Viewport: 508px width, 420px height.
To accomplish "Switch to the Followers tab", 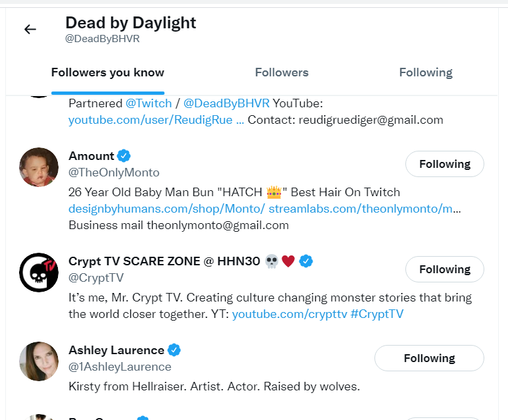I will [282, 72].
